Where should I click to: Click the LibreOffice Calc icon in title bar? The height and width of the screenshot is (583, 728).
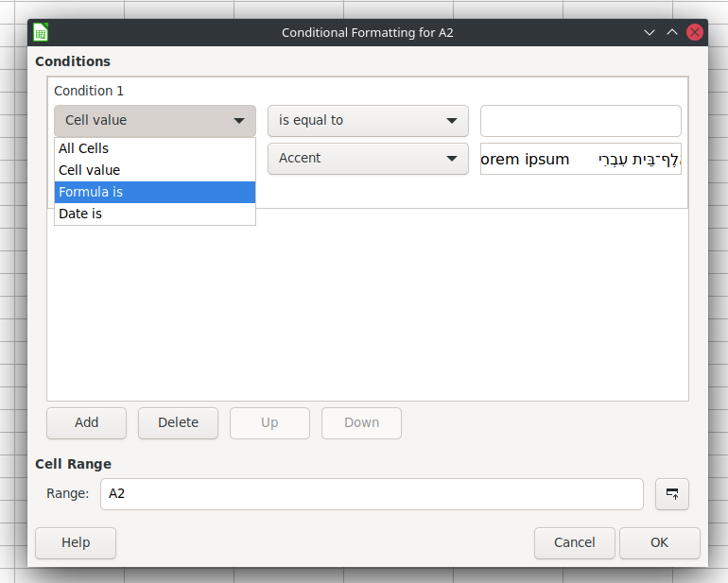pos(41,32)
